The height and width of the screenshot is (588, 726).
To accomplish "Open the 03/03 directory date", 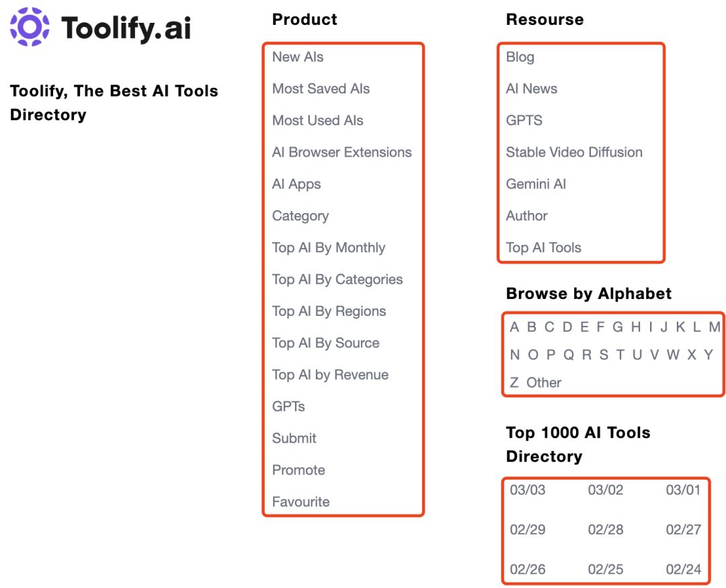I will click(528, 490).
